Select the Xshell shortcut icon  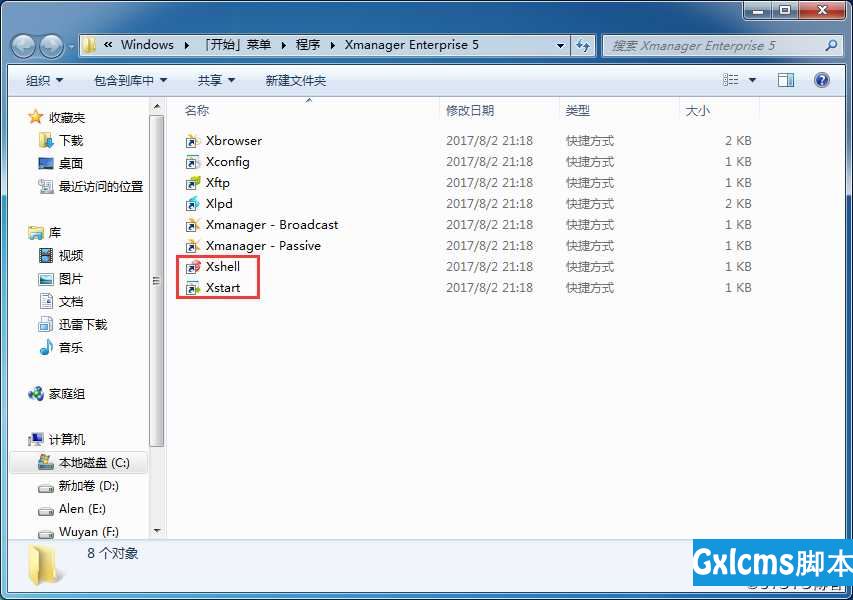point(193,267)
